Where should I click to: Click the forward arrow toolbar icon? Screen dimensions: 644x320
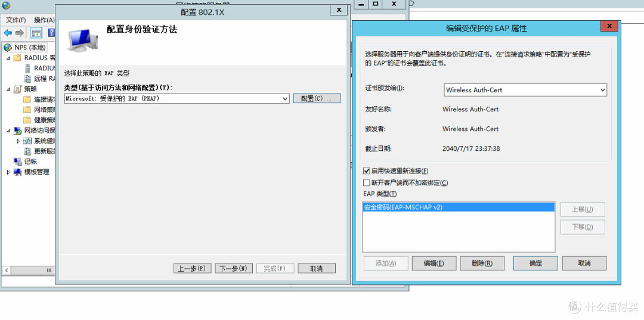20,33
